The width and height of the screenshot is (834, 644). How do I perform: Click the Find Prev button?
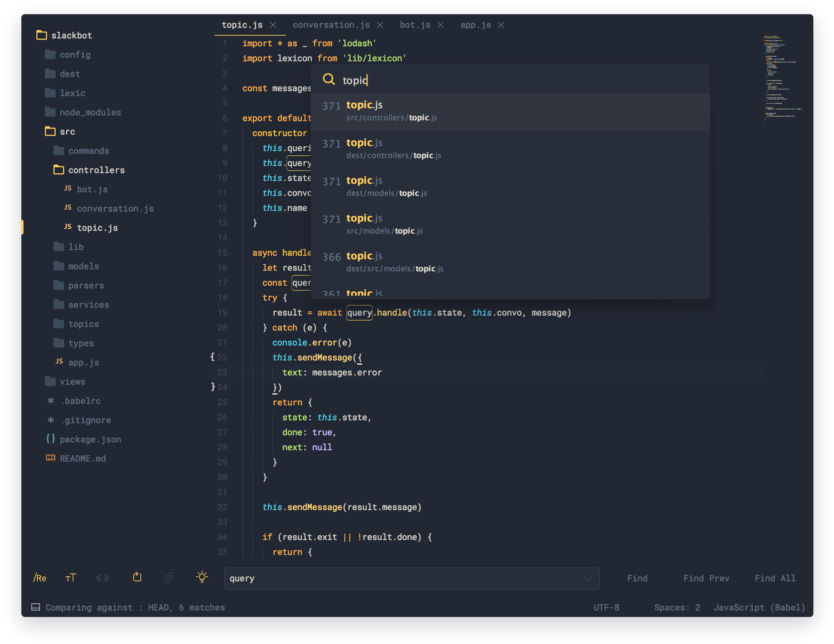[706, 578]
